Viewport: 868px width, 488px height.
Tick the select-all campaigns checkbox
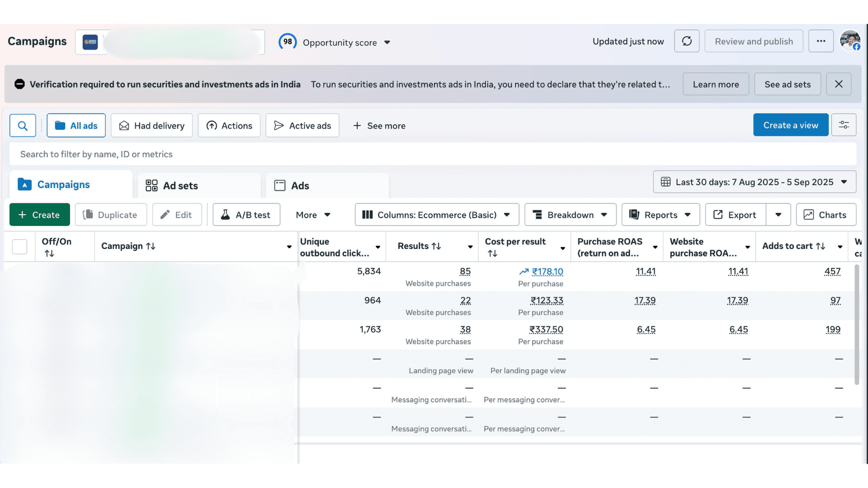19,247
